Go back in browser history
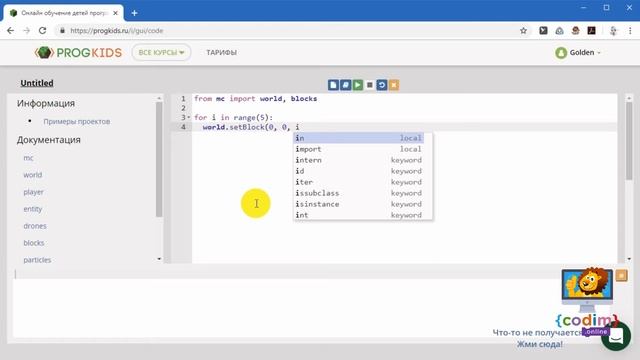The image size is (640, 360). (x=11, y=31)
